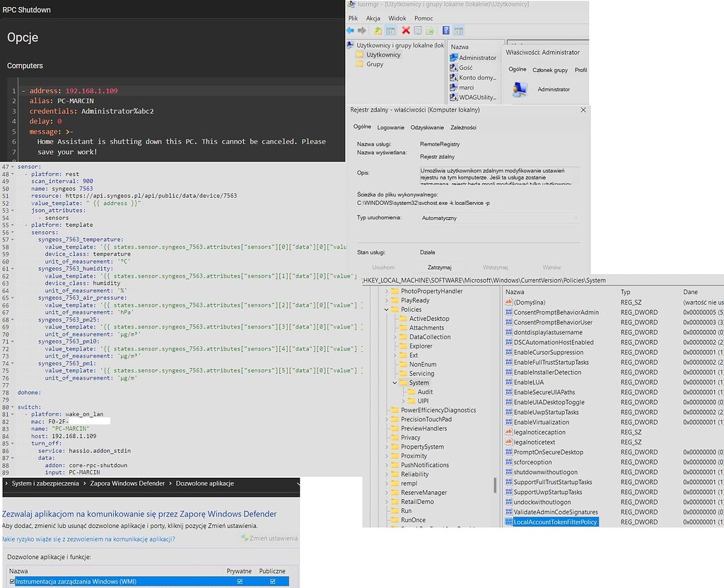This screenshot has width=724, height=588.
Task: Click the red delete X toolbar icon
Action: click(406, 30)
